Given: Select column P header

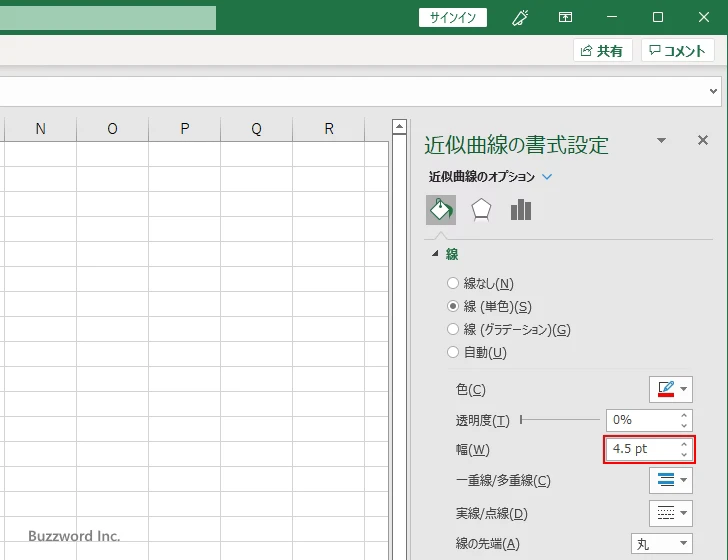Looking at the screenshot, I should [x=184, y=129].
